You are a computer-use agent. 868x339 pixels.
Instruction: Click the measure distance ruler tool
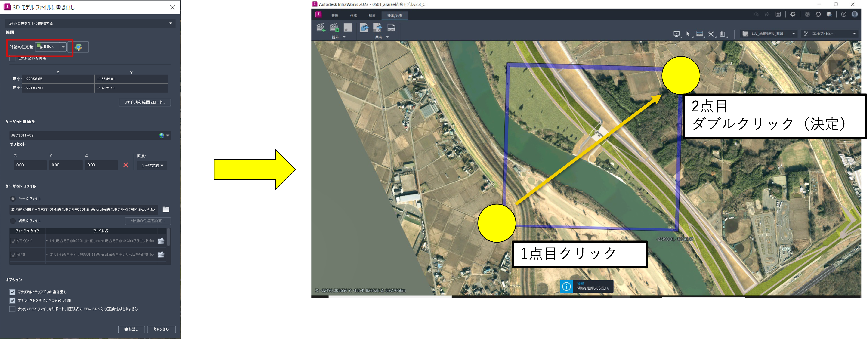[700, 34]
